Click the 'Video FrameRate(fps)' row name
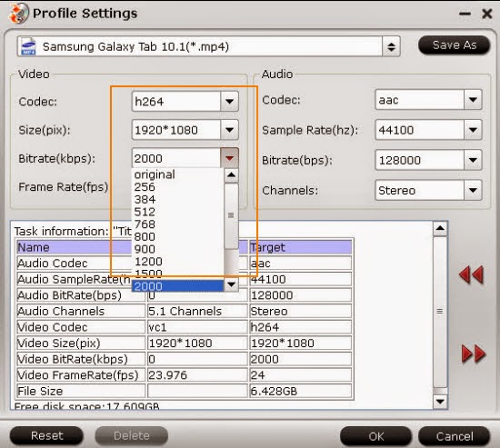Viewport: 500px width, 448px height. (x=81, y=374)
